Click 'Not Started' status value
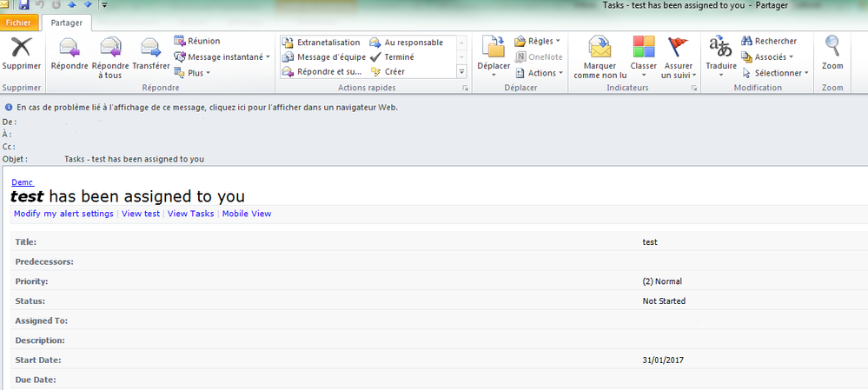The image size is (868, 390). [x=664, y=301]
